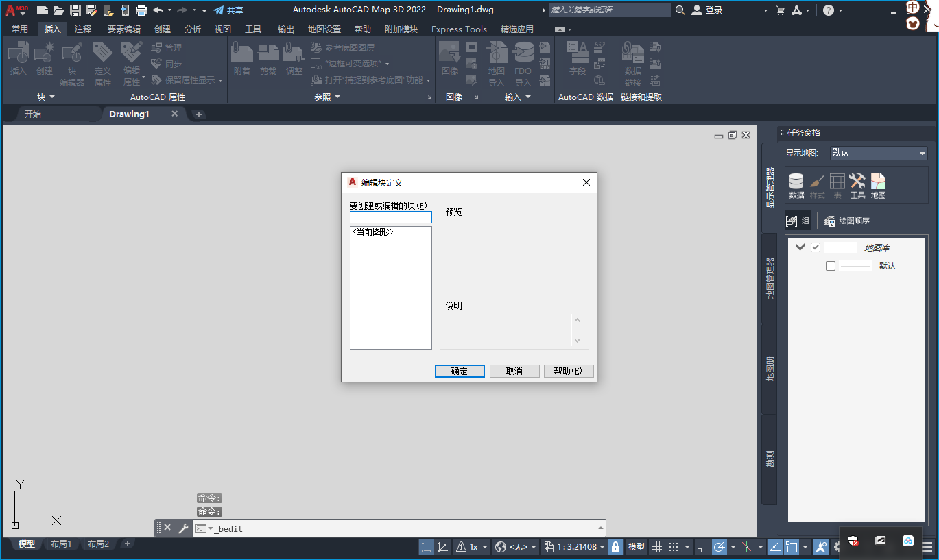Uncheck the 地图库 visibility checkbox
This screenshot has height=560, width=939.
[x=816, y=247]
